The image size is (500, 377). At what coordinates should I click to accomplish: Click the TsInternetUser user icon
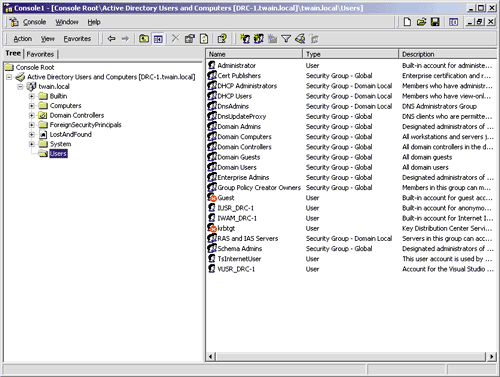[x=212, y=259]
